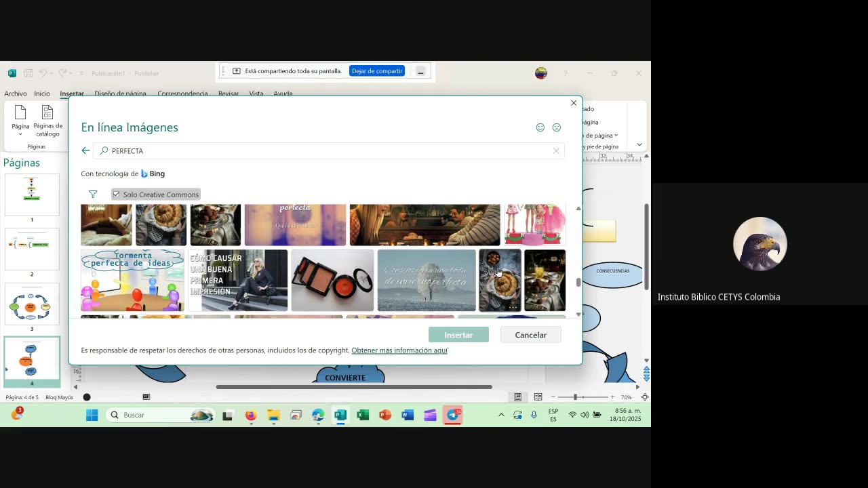Click the Redo icon in the quick access toolbar
The height and width of the screenshot is (488, 868).
point(62,73)
